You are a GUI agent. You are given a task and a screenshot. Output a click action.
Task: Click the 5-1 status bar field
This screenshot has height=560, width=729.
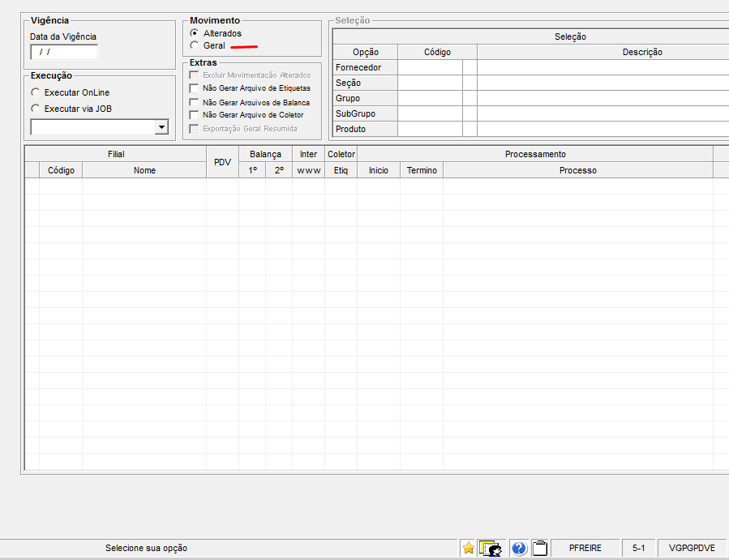(x=638, y=548)
